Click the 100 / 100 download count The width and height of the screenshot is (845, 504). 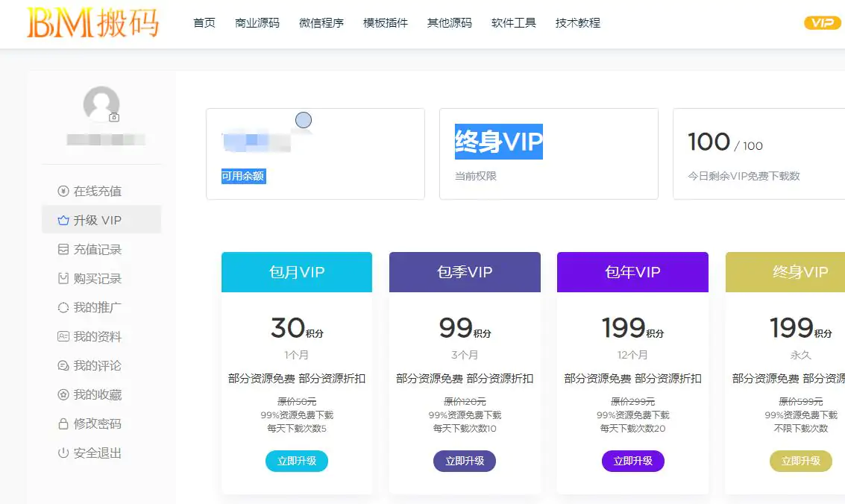point(725,142)
